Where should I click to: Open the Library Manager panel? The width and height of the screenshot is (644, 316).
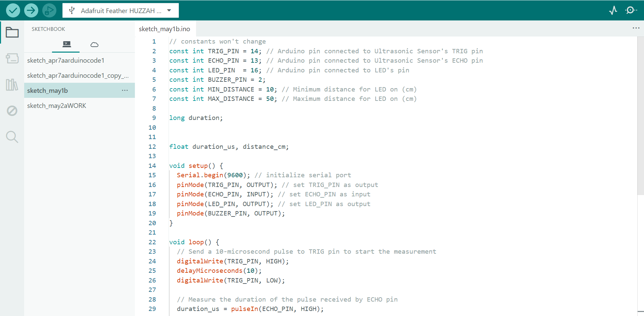coord(12,85)
